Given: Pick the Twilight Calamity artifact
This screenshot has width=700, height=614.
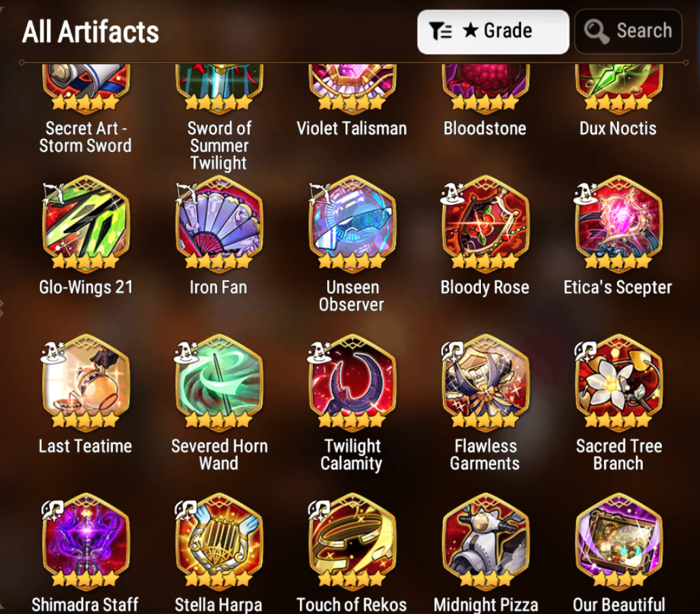Looking at the screenshot, I should pos(352,383).
